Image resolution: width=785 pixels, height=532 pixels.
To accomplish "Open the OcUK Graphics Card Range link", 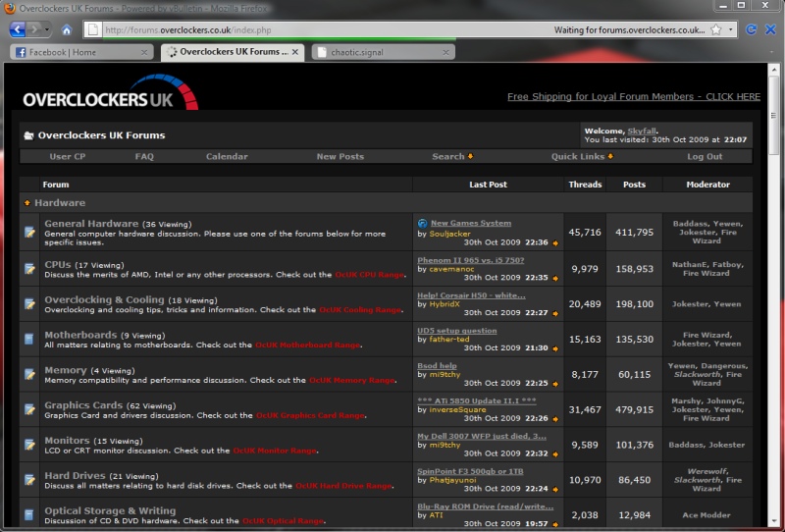I will pos(310,415).
